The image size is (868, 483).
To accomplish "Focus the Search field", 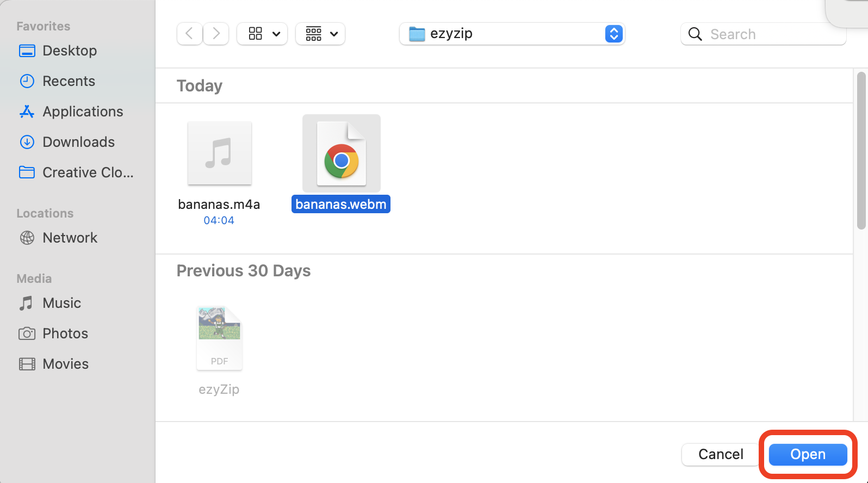I will coord(763,34).
